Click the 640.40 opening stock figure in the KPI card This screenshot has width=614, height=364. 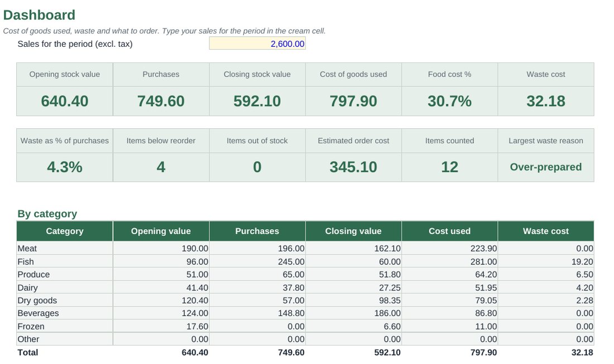(65, 101)
